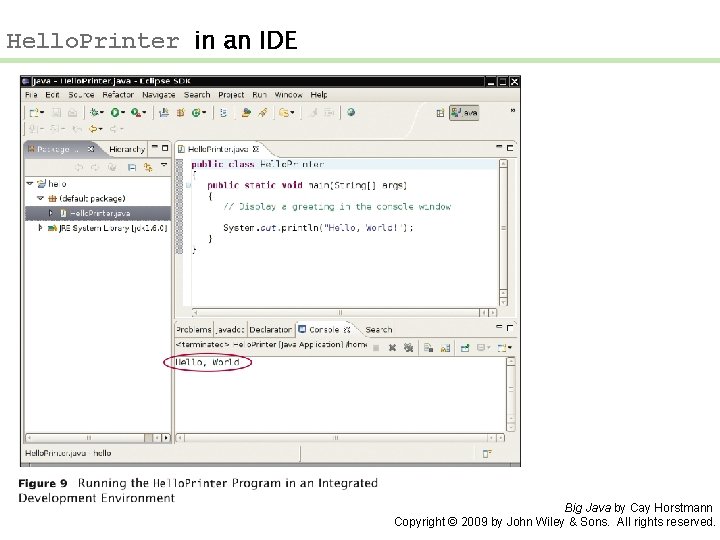Viewport: 720px width, 540px height.
Task: Switch to the Problems tab
Action: click(x=193, y=330)
